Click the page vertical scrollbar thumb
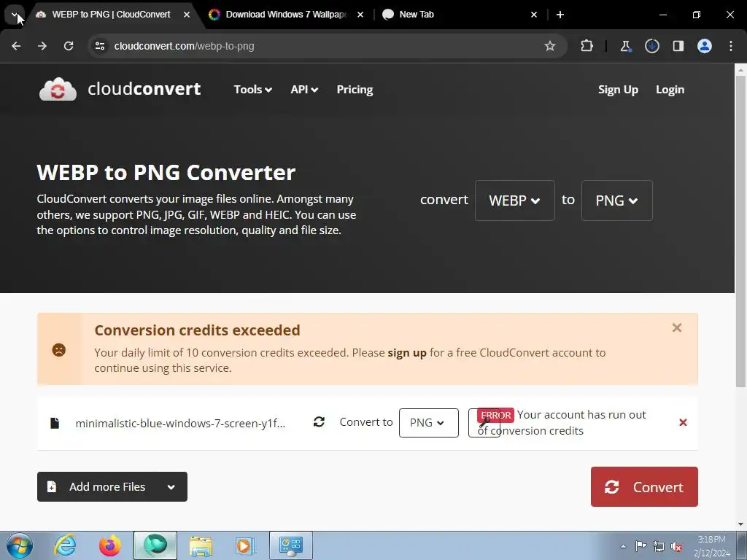Viewport: 747px width, 560px height. coord(740,232)
